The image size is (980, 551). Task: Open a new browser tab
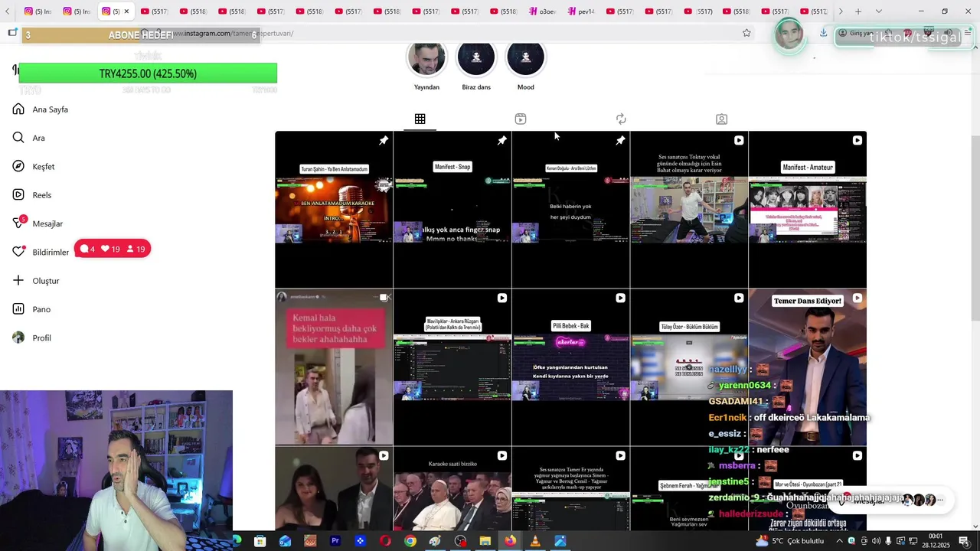(x=858, y=11)
